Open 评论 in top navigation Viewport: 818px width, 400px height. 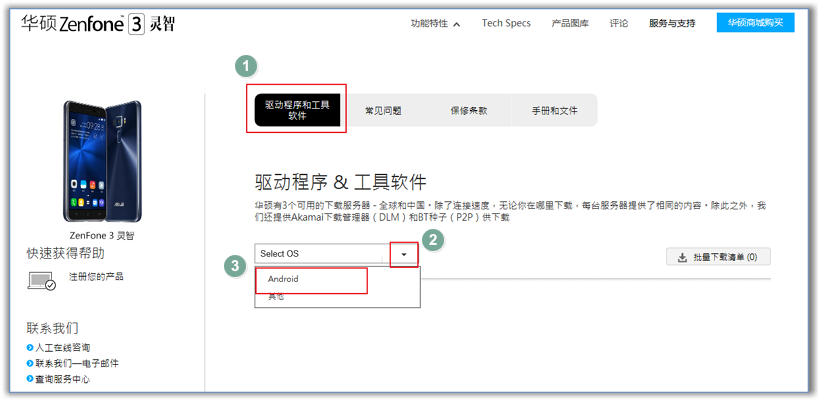[619, 23]
